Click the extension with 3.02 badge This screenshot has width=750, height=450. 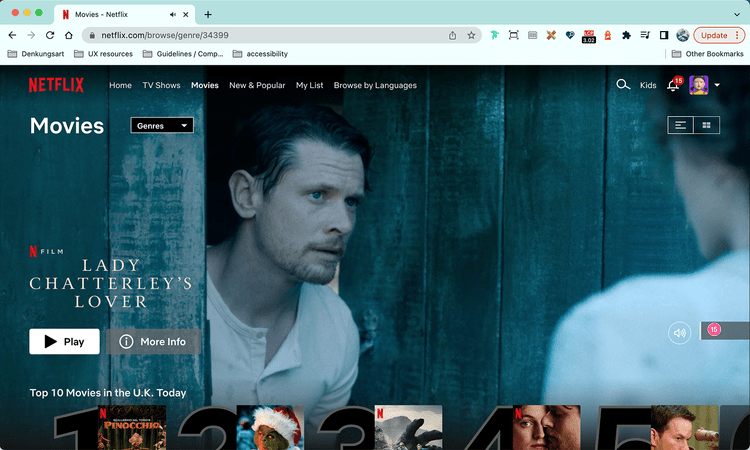(x=589, y=36)
